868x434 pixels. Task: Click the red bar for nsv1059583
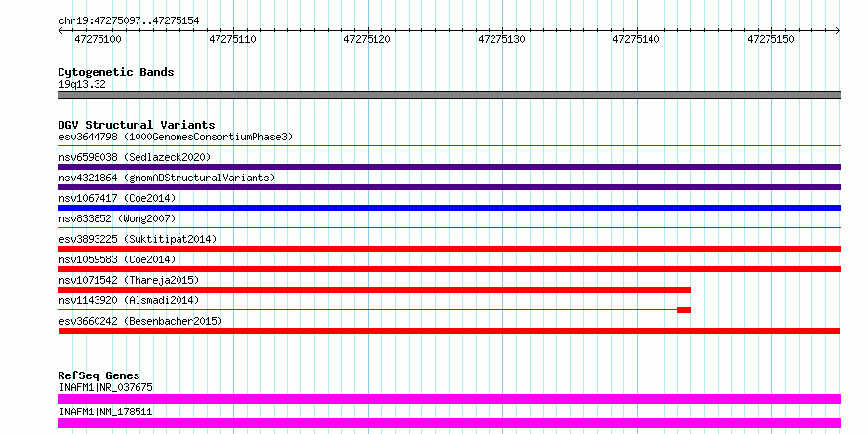point(449,269)
